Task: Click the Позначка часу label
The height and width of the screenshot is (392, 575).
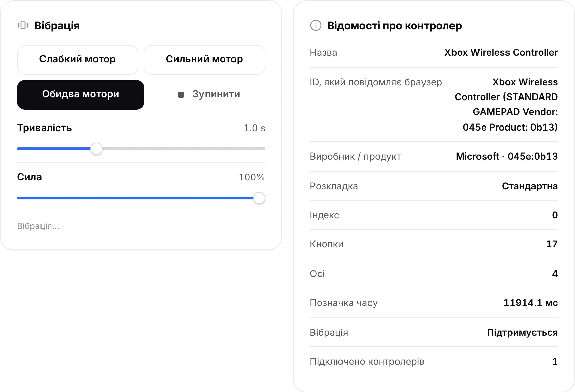Action: pyautogui.click(x=344, y=303)
